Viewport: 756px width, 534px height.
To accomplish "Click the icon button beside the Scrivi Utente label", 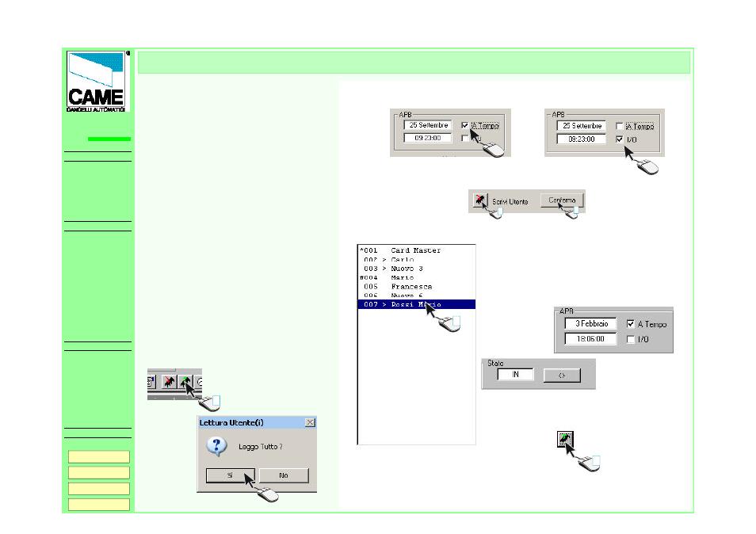I will (x=479, y=200).
